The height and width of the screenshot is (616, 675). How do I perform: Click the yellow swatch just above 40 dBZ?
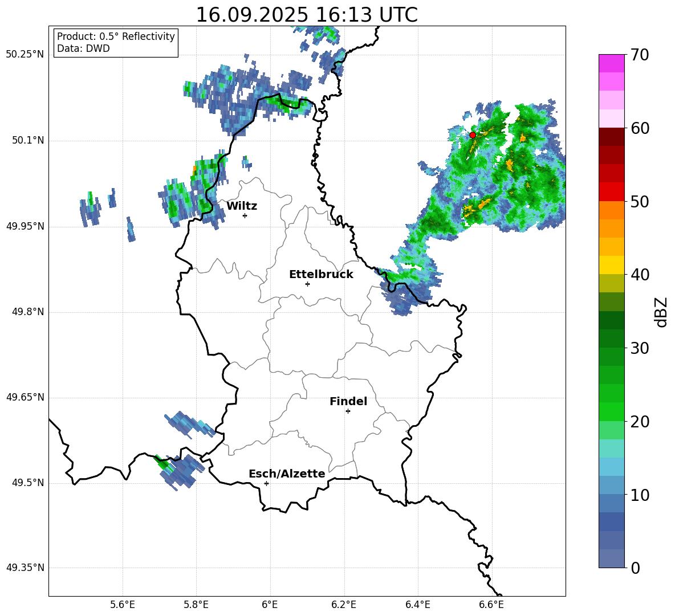coord(612,265)
